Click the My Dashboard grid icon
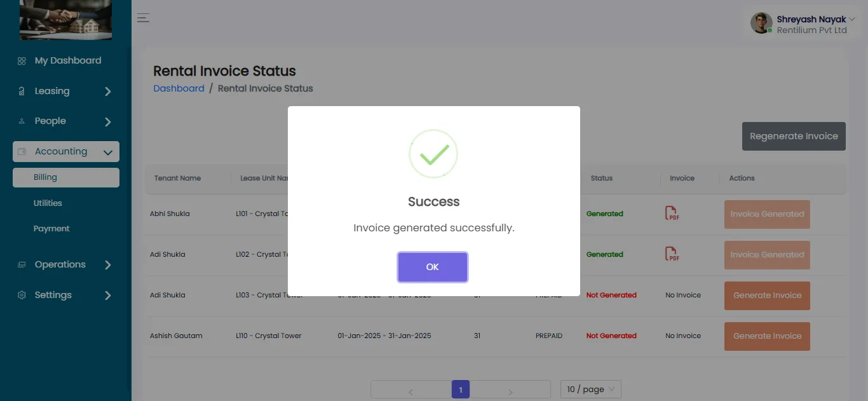868x401 pixels. point(22,61)
